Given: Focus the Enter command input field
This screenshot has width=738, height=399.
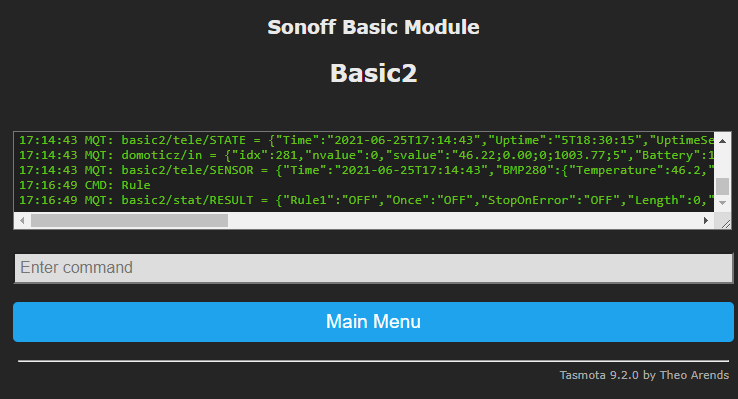Looking at the screenshot, I should click(x=374, y=268).
